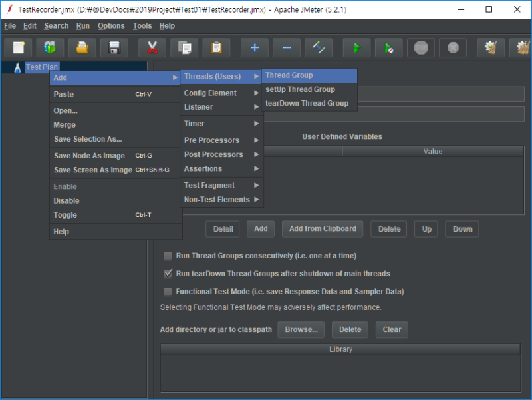Click the Value column header
This screenshot has height=400, width=532.
[x=433, y=152]
